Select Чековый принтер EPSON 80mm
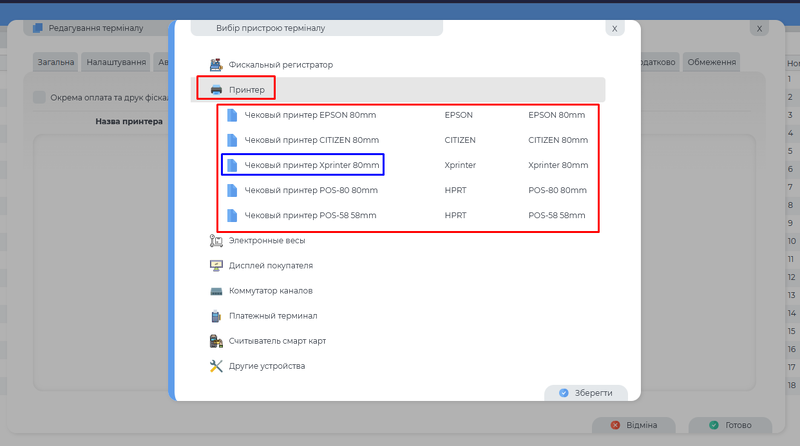Viewport: 800px width, 446px height. point(311,115)
